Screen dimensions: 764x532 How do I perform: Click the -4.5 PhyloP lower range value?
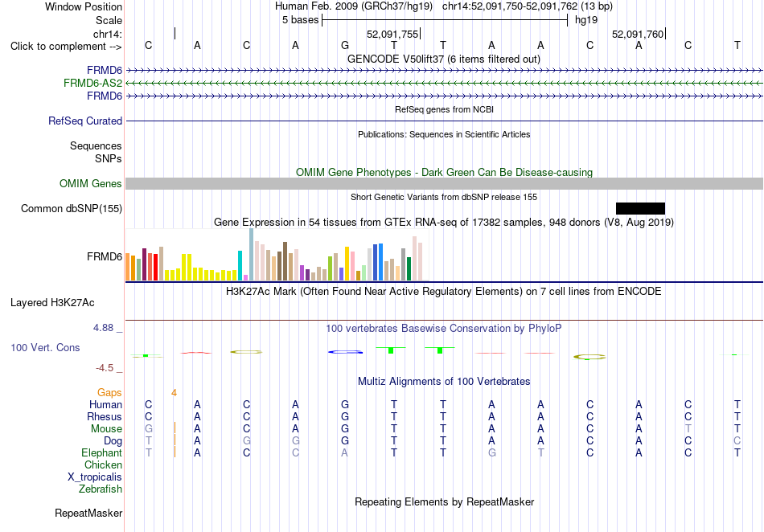click(x=105, y=368)
